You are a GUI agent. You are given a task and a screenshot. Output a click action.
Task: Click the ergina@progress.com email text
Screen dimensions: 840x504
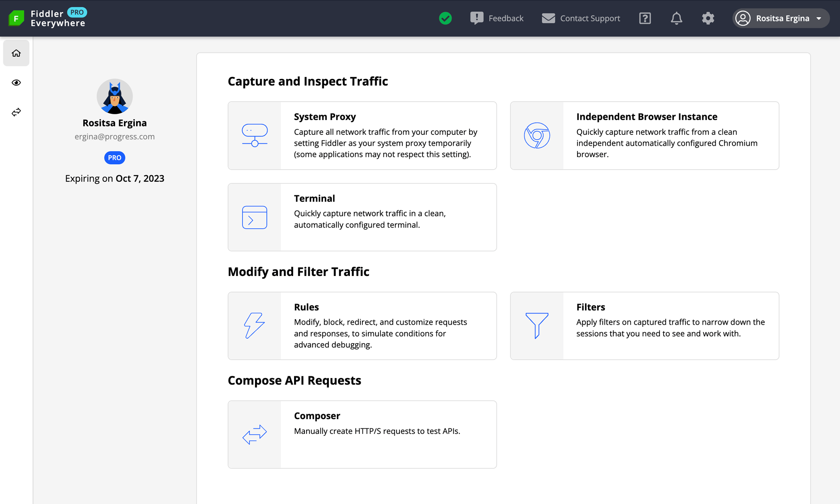tap(115, 136)
